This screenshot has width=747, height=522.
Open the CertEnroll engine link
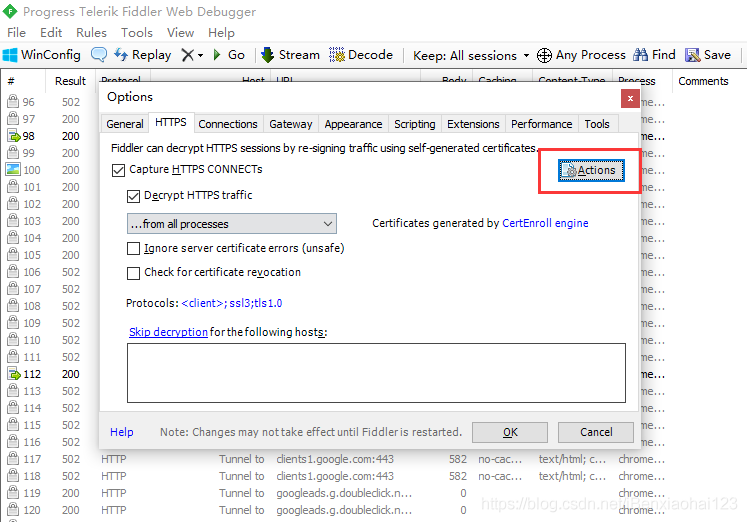click(x=545, y=223)
